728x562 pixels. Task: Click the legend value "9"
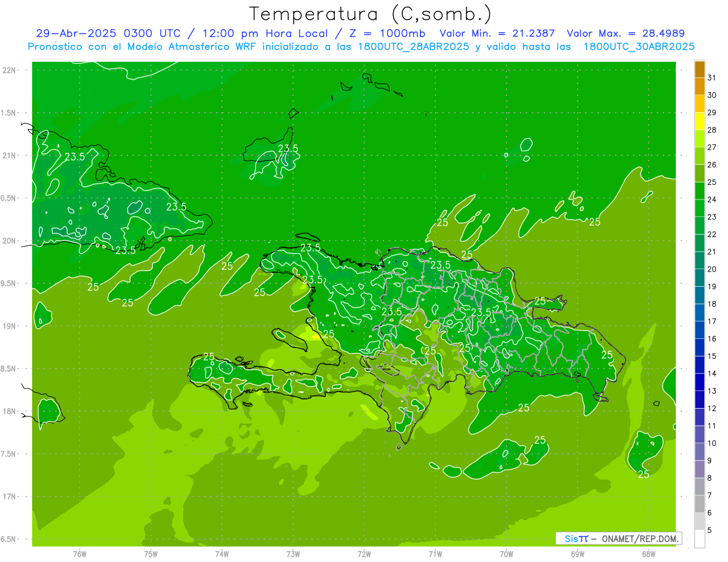[x=710, y=461]
